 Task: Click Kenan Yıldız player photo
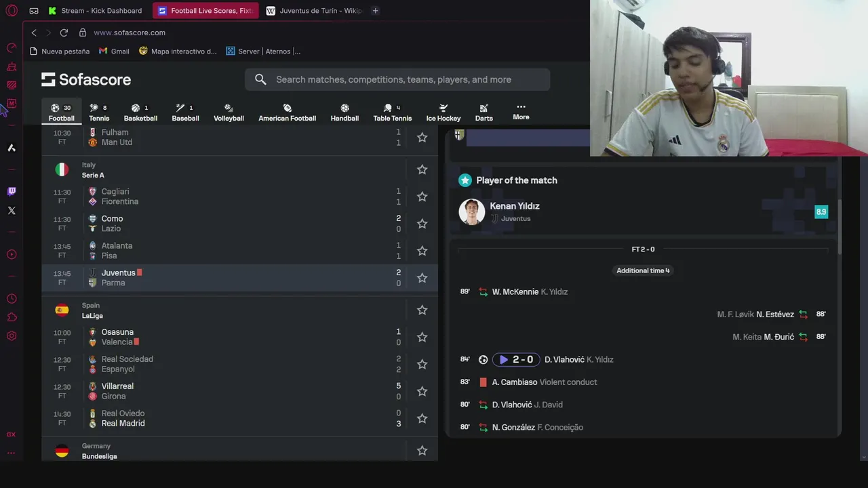(x=471, y=212)
